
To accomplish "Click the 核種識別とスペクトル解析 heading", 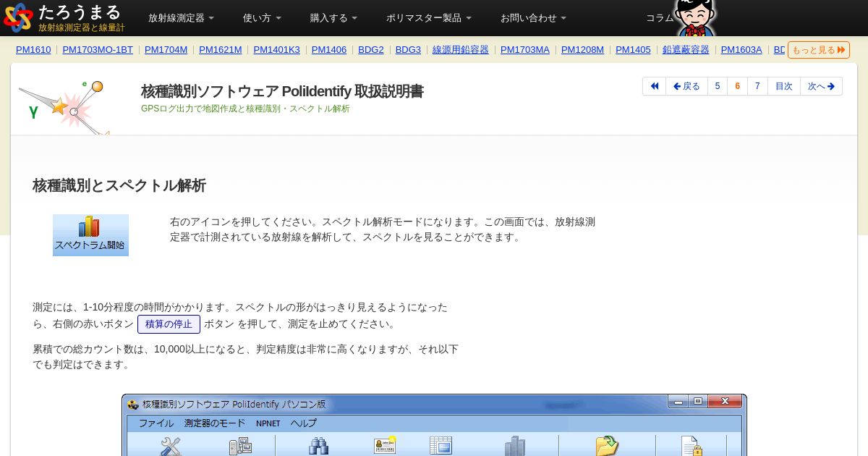I will point(119,185).
